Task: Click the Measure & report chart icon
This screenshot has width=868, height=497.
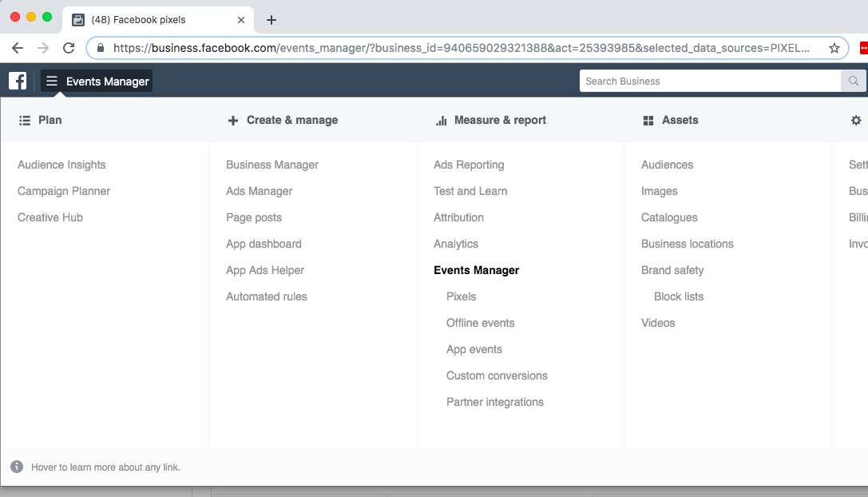Action: 442,120
